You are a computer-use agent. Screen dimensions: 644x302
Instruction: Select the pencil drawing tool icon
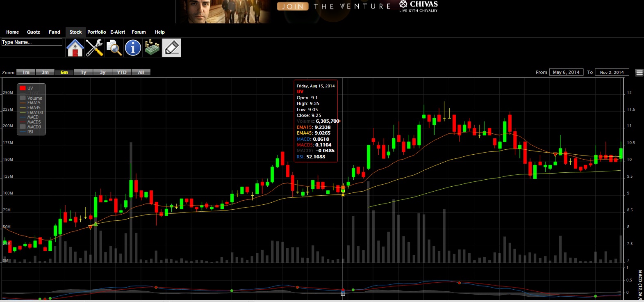point(171,48)
